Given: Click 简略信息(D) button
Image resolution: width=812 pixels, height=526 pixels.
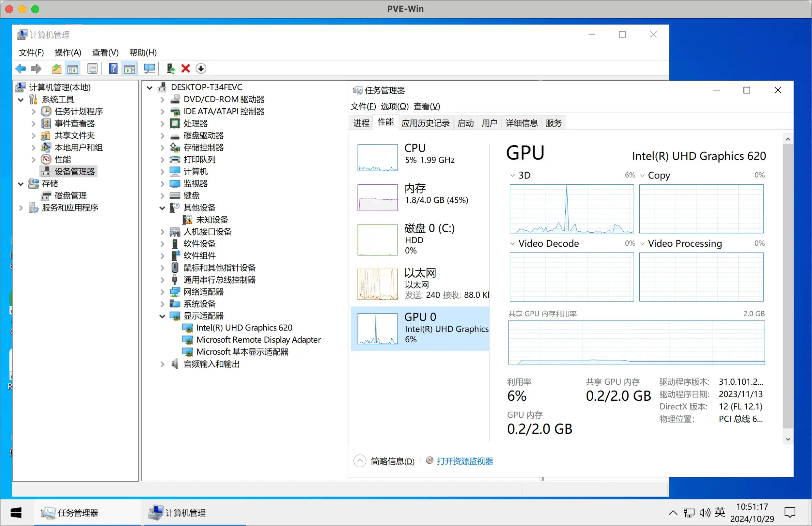Looking at the screenshot, I should click(x=392, y=461).
